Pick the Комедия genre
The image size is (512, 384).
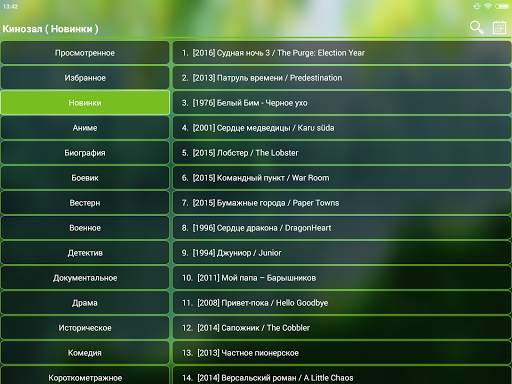coord(85,353)
